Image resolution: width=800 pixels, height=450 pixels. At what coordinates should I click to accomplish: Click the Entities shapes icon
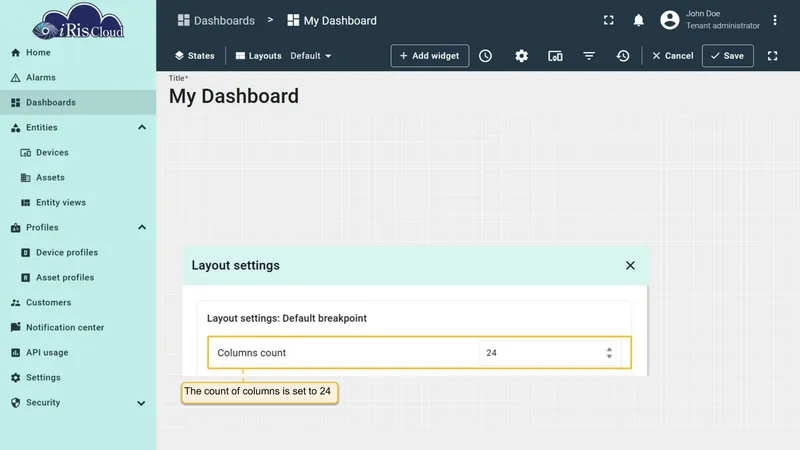[15, 128]
